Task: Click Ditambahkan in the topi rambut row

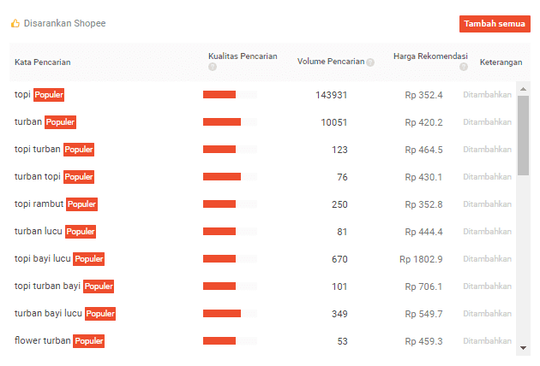Action: click(x=487, y=204)
